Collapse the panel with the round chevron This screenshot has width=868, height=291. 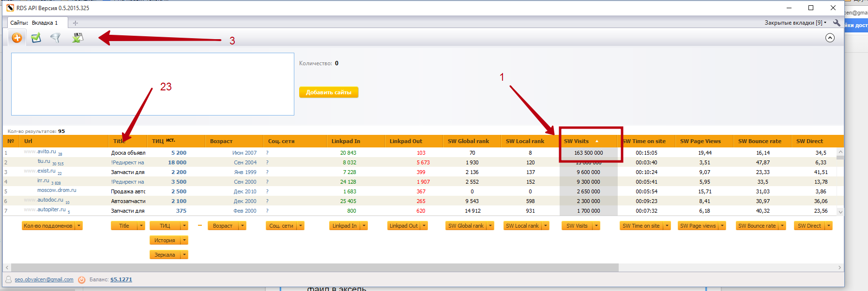point(830,38)
